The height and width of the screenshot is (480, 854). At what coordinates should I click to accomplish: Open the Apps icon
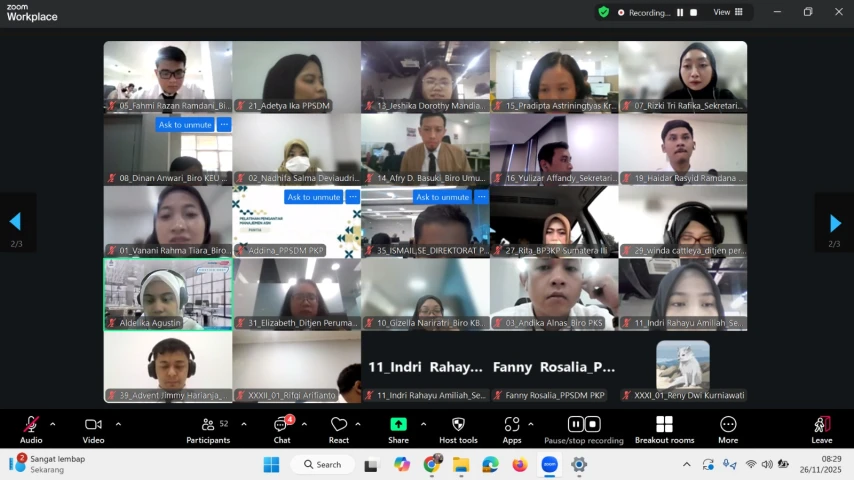click(512, 424)
